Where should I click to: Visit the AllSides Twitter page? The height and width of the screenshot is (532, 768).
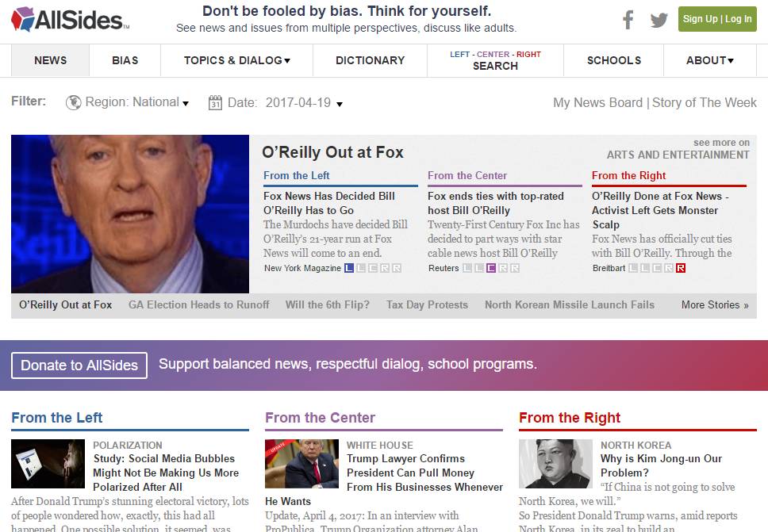coord(659,20)
